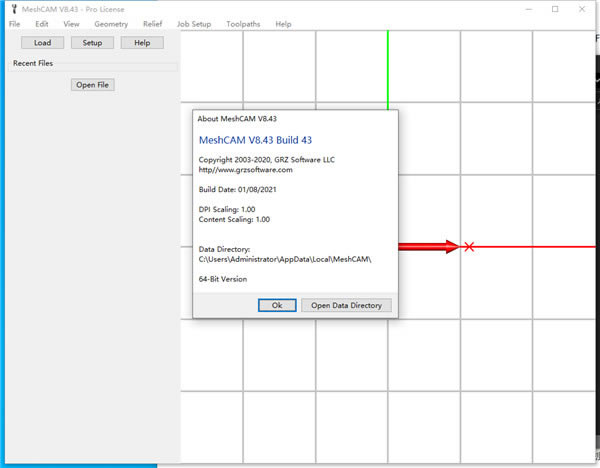Open the Edit menu
The width and height of the screenshot is (600, 468).
[x=42, y=24]
